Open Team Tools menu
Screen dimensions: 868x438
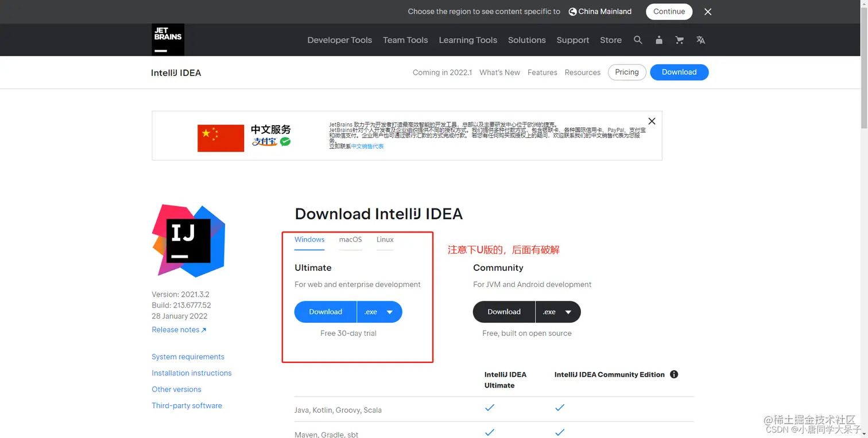click(x=405, y=40)
